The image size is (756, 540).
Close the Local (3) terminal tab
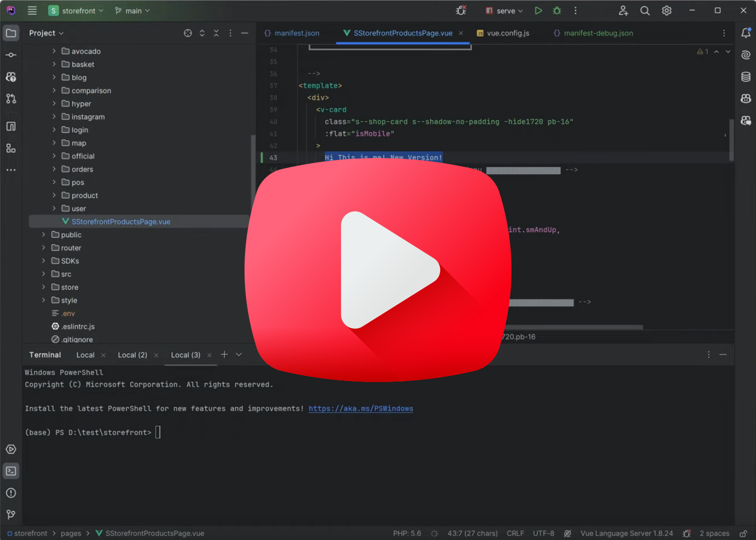tap(210, 355)
